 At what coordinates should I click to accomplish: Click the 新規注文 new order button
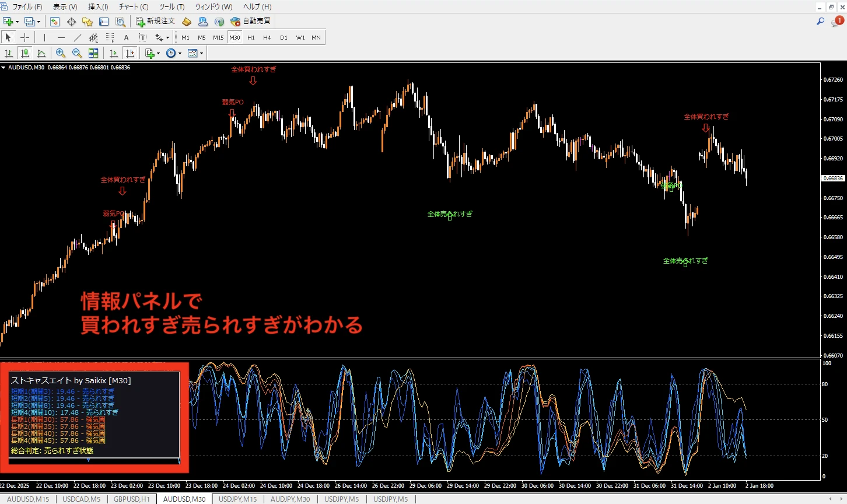click(155, 22)
